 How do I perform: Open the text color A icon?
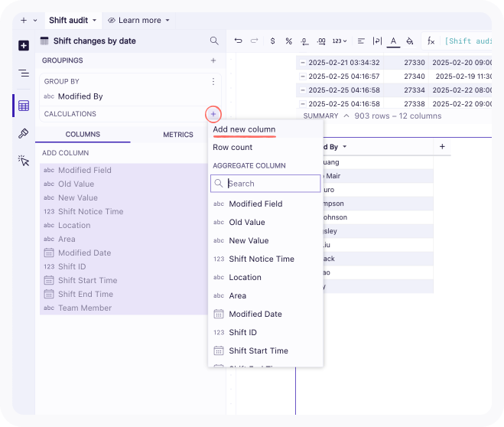click(x=393, y=41)
